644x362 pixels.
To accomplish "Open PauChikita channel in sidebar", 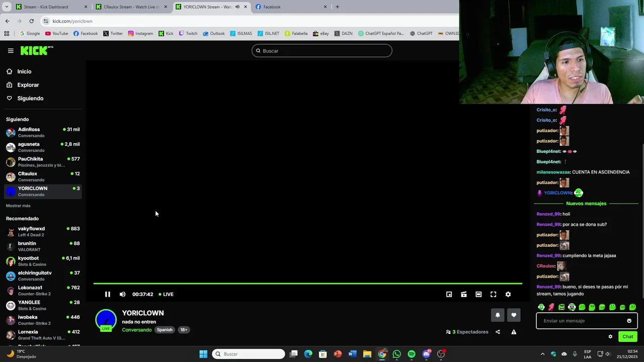I will tap(43, 161).
